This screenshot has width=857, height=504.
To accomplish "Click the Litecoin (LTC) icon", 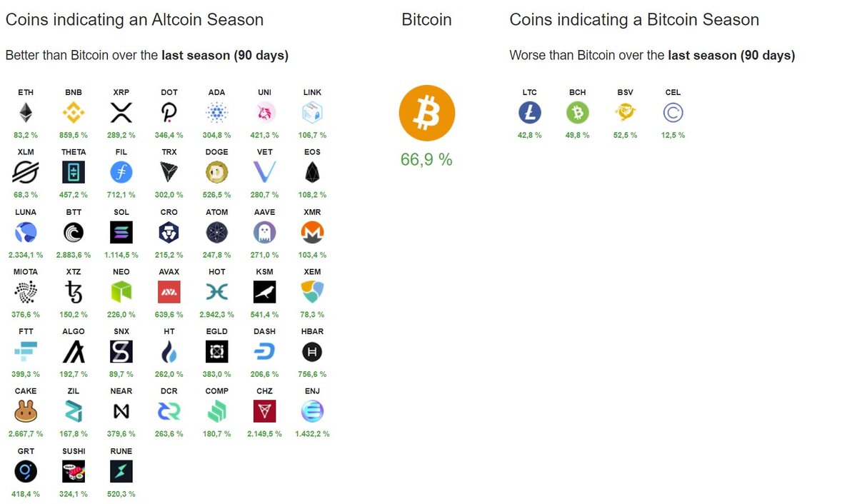I will (530, 112).
